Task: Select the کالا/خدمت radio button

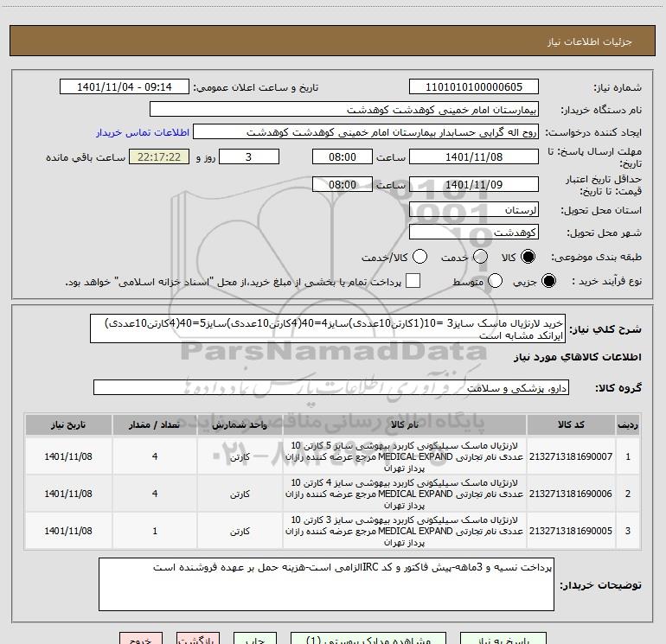Action: [x=419, y=257]
